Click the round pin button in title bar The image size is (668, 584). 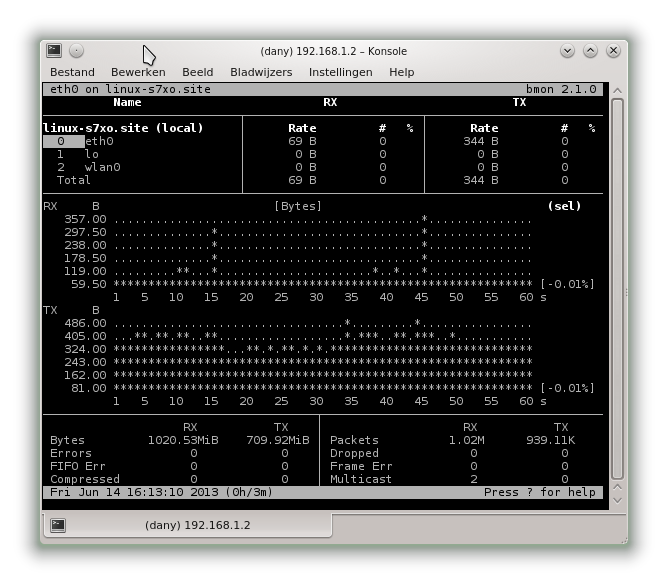(76, 51)
